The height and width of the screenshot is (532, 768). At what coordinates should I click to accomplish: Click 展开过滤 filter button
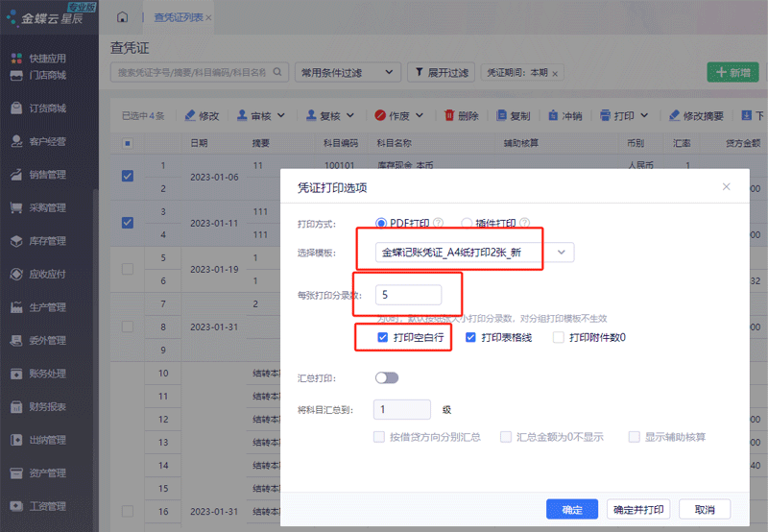(442, 72)
